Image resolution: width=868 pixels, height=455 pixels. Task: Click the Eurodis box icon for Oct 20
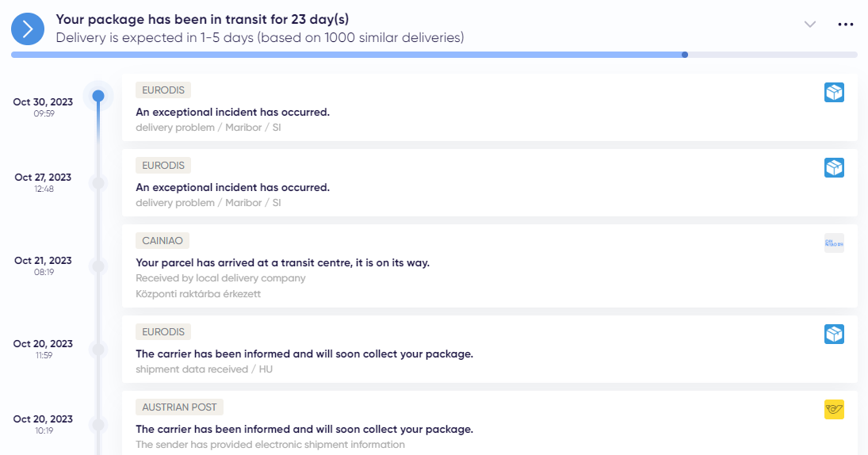point(834,335)
